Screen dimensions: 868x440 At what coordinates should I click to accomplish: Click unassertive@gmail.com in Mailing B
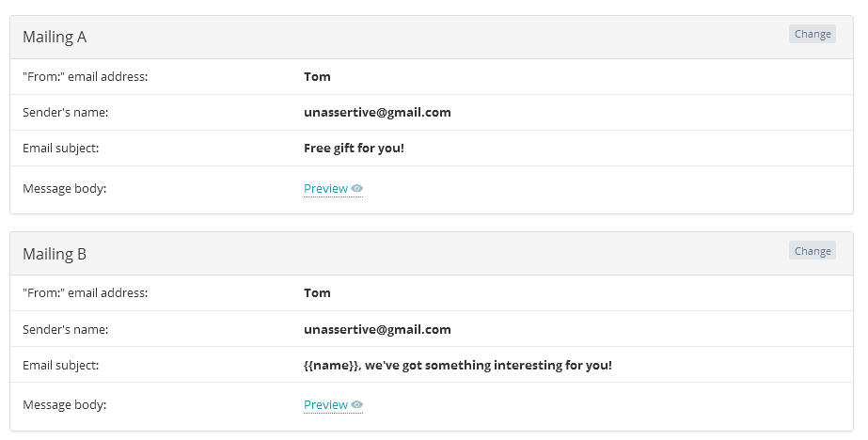coord(377,330)
